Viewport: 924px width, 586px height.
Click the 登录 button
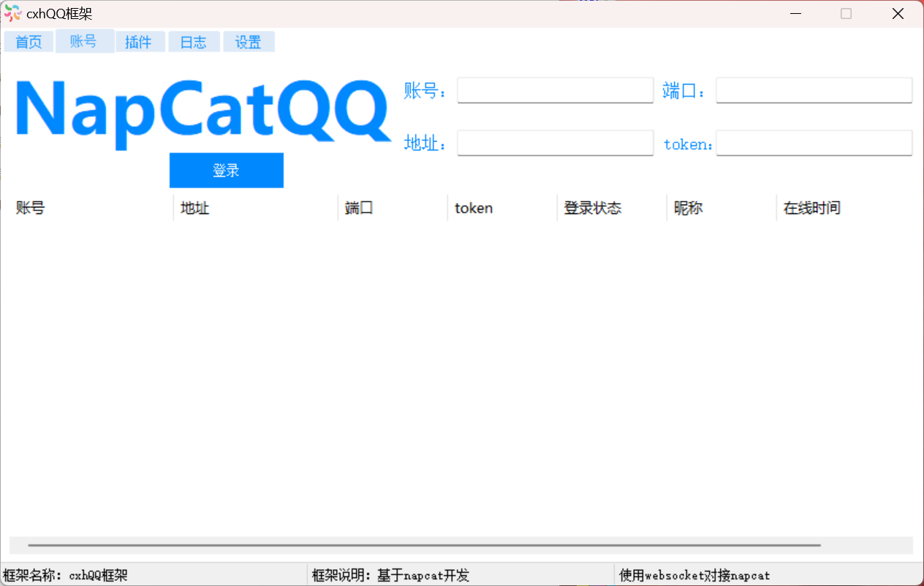(x=226, y=170)
